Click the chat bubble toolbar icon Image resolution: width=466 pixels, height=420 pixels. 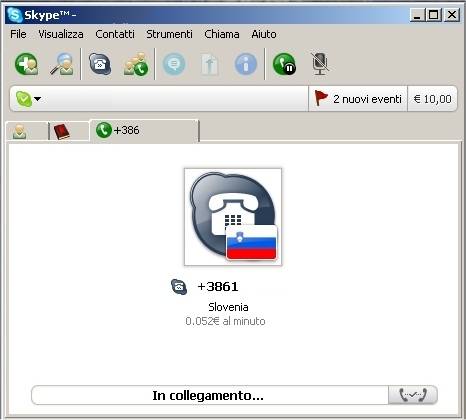[174, 64]
